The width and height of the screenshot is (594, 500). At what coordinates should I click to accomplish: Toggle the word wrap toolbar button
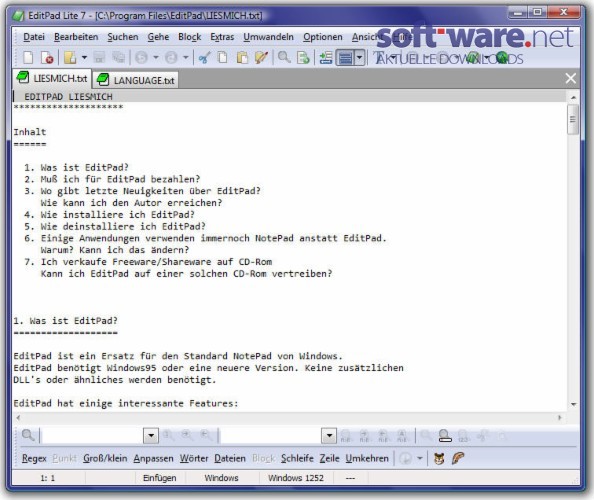pos(345,58)
